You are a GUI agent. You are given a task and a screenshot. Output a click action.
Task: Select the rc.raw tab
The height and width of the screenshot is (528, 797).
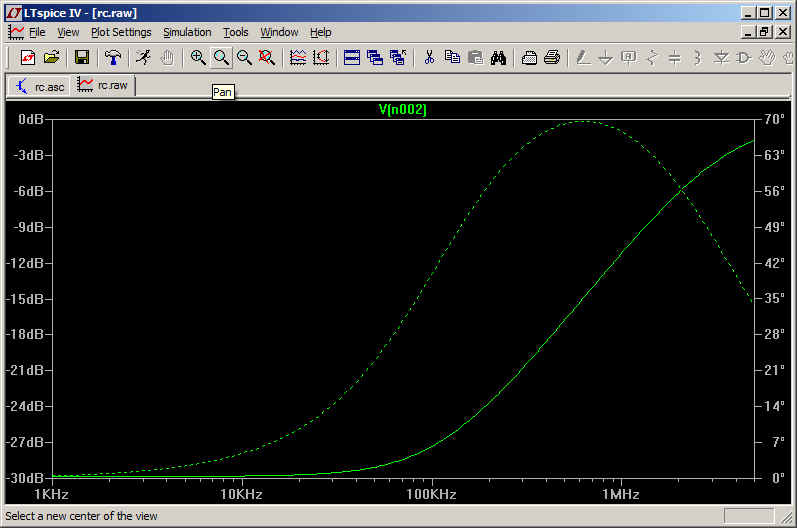click(103, 85)
